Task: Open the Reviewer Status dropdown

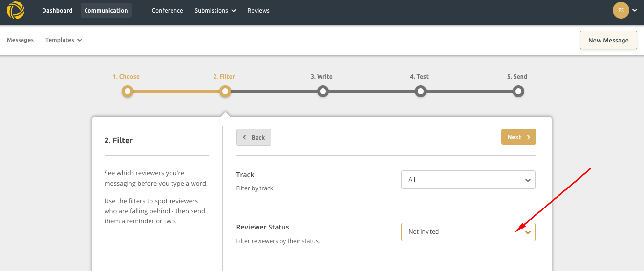Action: click(x=468, y=232)
